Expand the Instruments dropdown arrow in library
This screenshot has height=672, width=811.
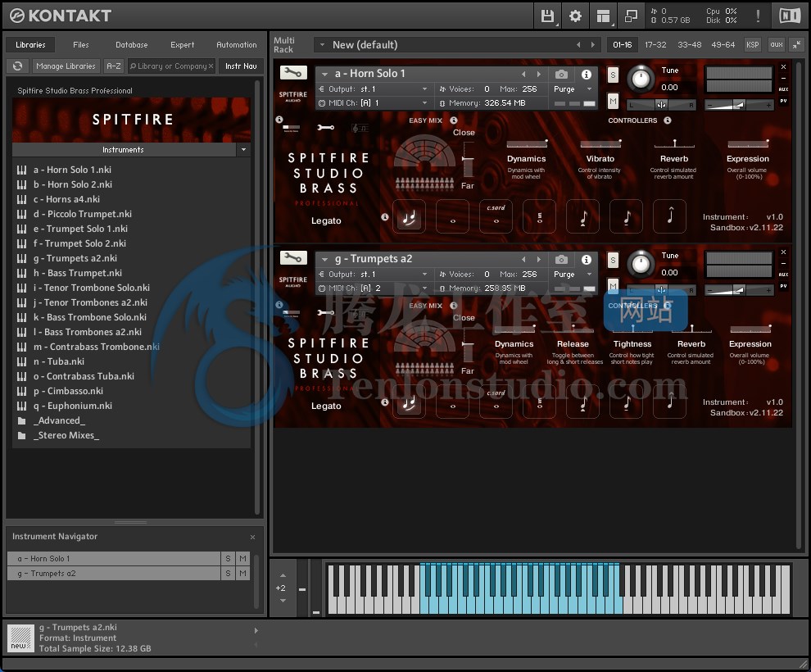coord(243,149)
